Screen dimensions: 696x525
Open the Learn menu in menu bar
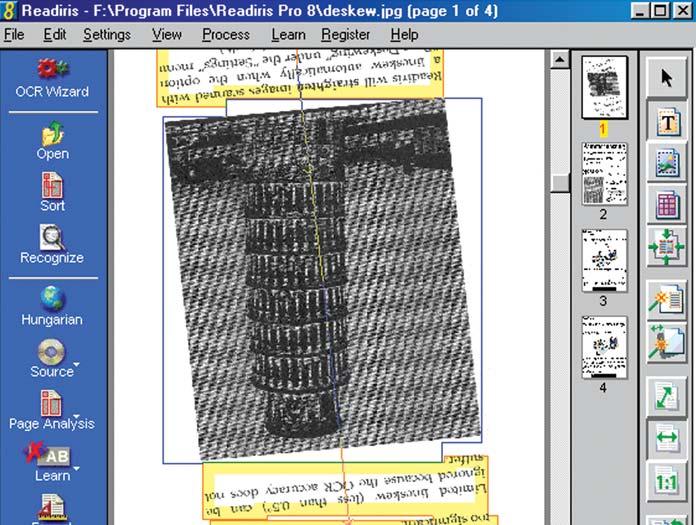(289, 35)
